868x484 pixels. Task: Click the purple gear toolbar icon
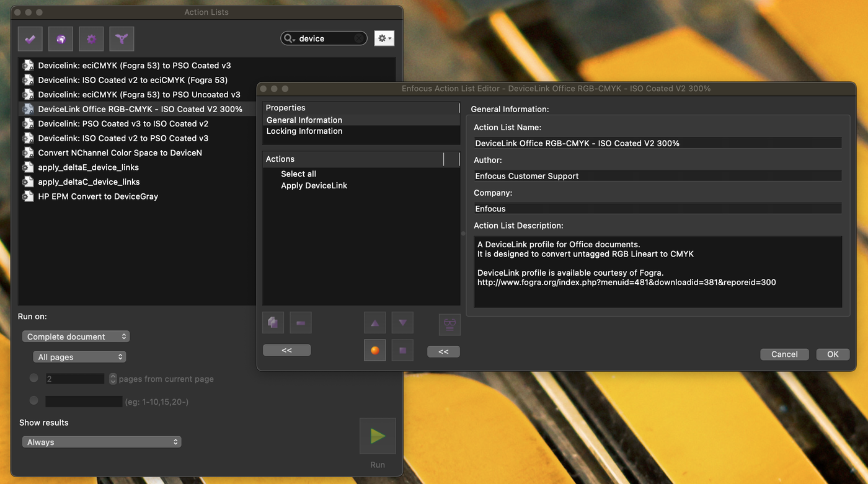point(91,39)
